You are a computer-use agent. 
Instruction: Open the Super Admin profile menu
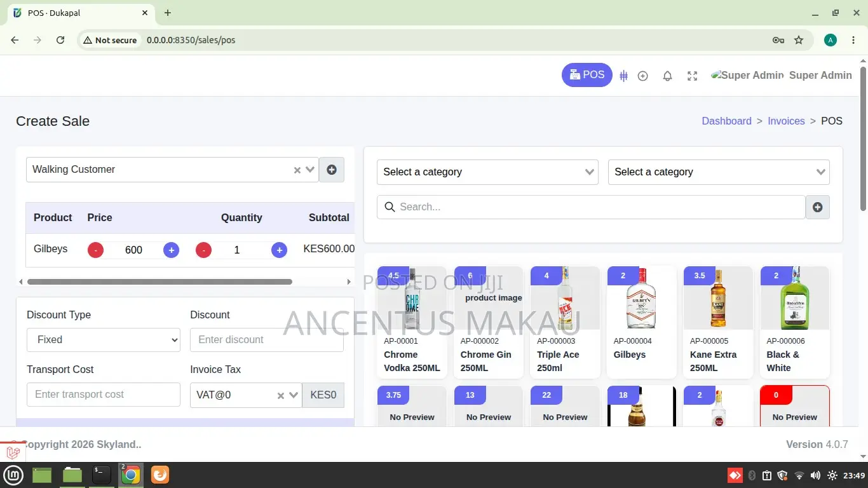(x=782, y=75)
